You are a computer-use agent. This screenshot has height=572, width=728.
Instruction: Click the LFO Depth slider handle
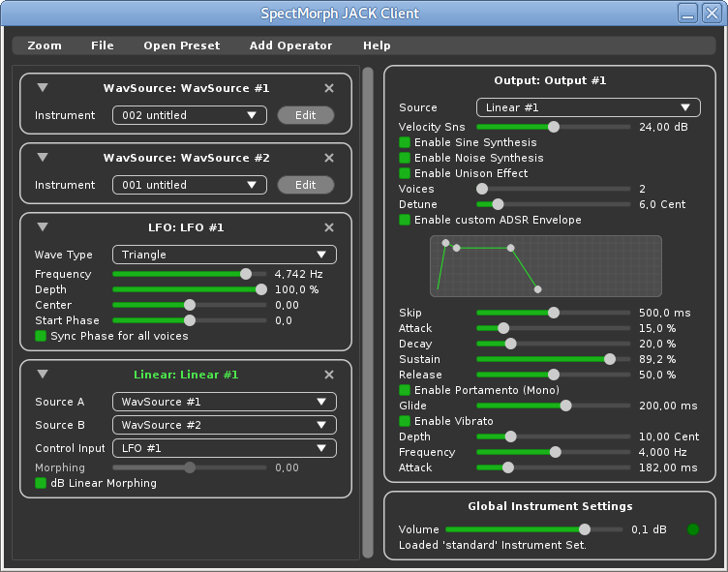tap(261, 289)
